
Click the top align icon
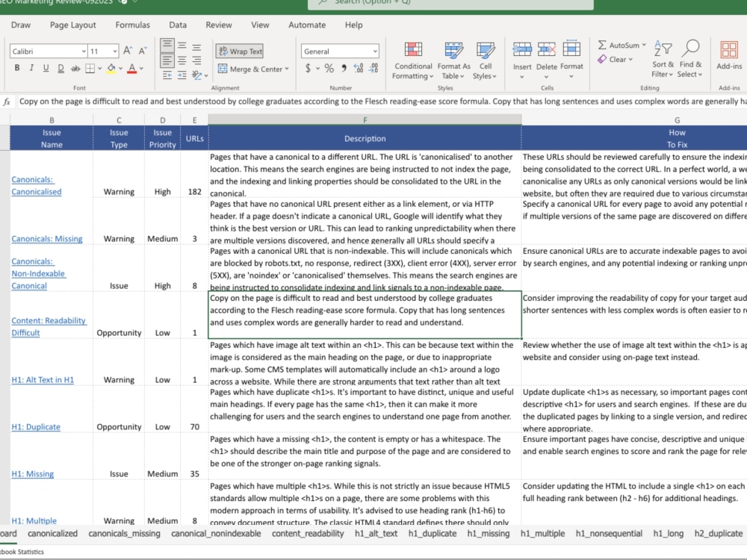[167, 46]
